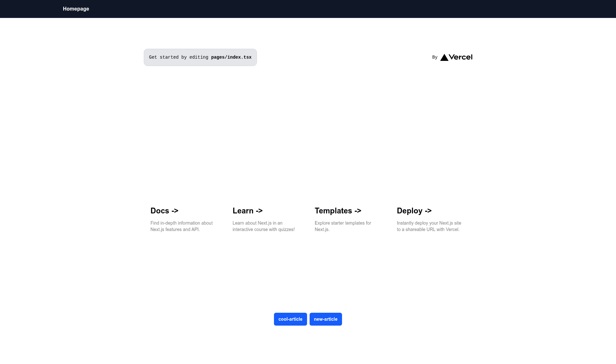
Task: Open the Learn -> card heading
Action: [x=248, y=211]
